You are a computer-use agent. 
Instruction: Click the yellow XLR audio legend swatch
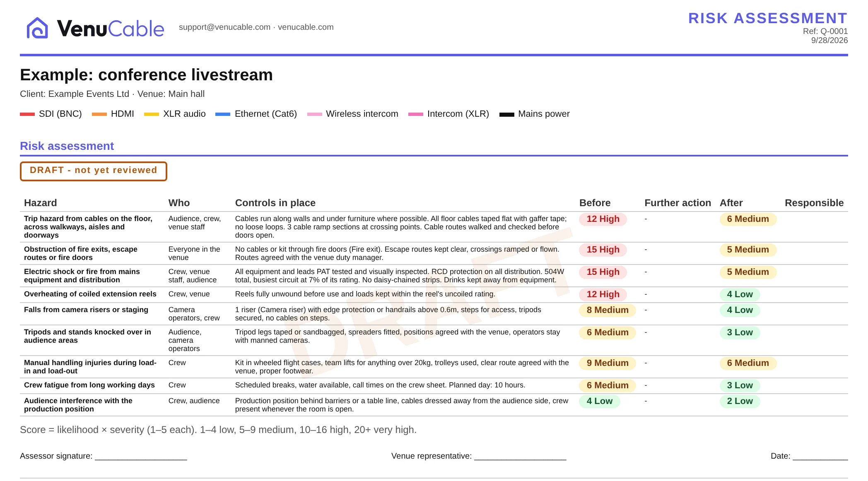152,114
